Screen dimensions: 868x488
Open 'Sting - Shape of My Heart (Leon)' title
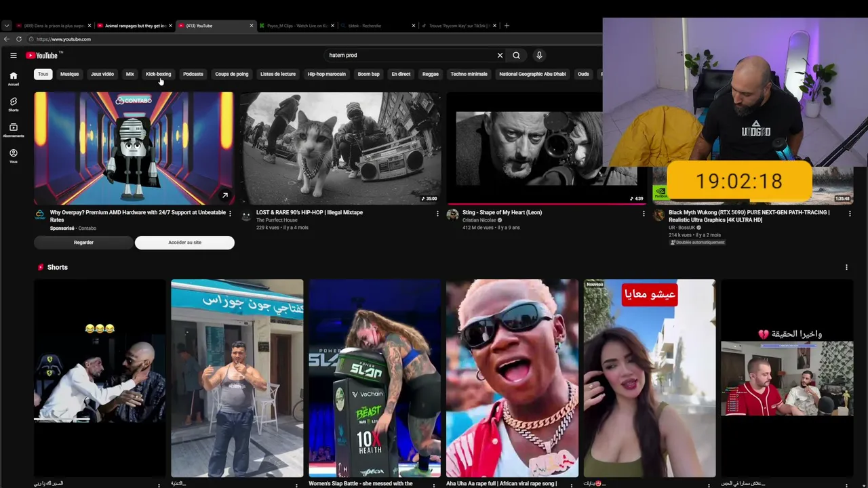coord(502,213)
